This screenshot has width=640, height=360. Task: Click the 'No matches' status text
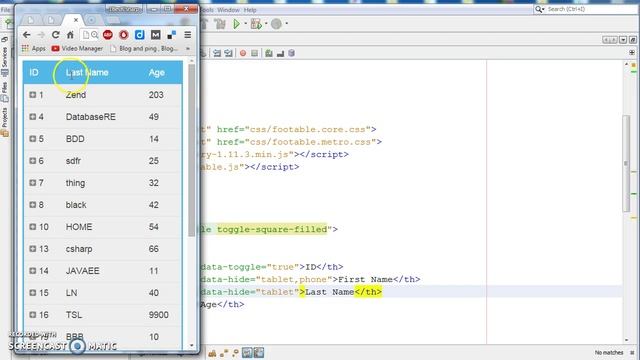(609, 352)
